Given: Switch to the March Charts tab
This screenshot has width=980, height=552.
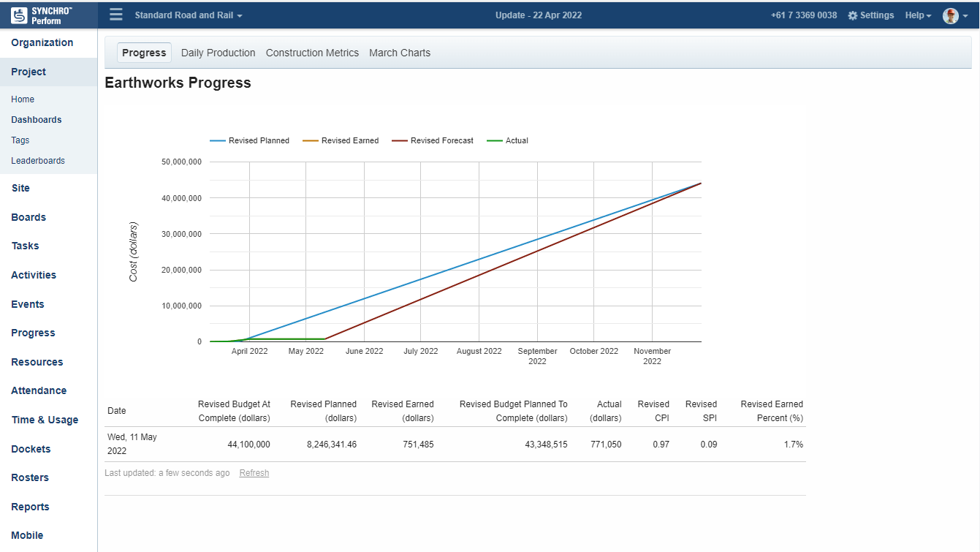Looking at the screenshot, I should click(400, 53).
